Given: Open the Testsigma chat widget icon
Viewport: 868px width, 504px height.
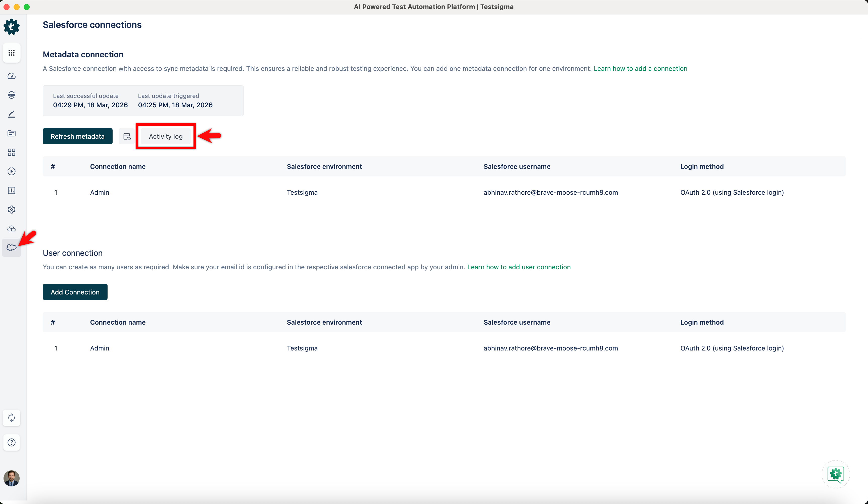Looking at the screenshot, I should click(836, 474).
